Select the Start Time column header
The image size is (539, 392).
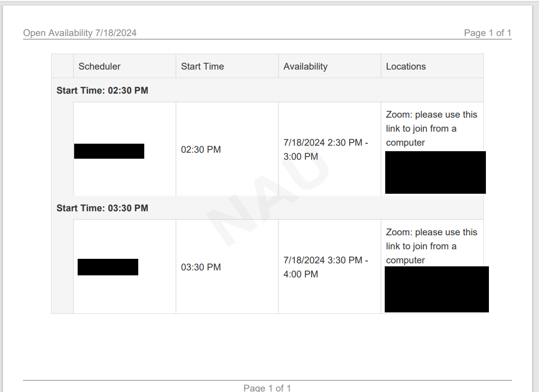point(202,67)
